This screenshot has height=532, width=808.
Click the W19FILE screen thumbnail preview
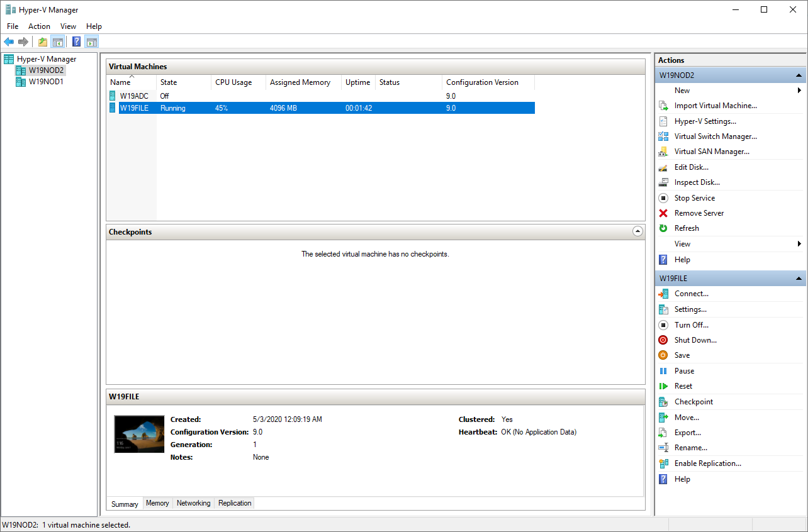click(x=139, y=434)
